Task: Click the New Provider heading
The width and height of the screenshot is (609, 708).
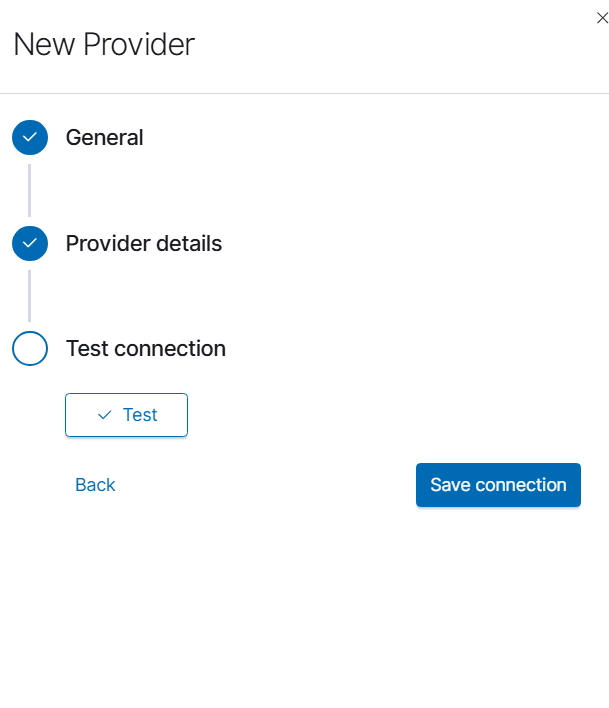Action: click(x=103, y=45)
